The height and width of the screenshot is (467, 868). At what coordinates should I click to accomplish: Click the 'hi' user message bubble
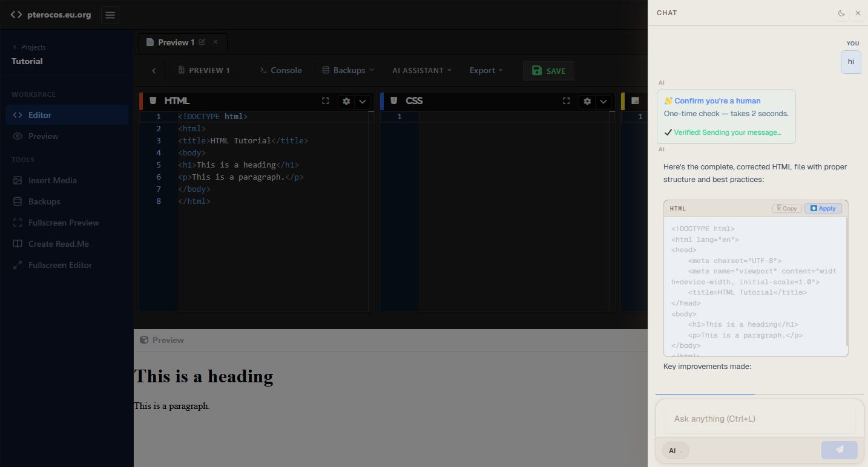(x=850, y=62)
